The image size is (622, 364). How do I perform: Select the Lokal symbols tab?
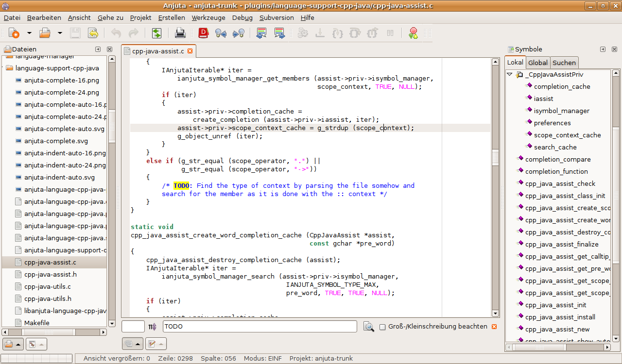(x=515, y=62)
